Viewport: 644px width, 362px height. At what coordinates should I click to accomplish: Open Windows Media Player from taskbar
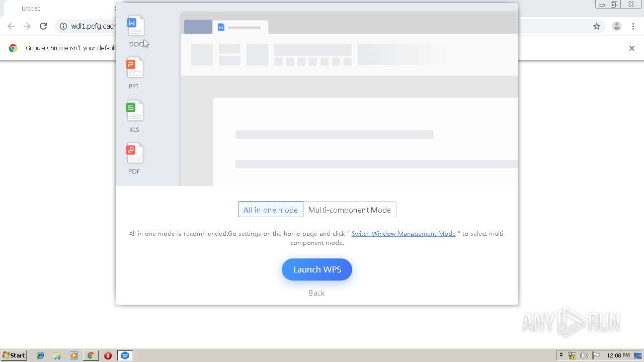[x=74, y=355]
